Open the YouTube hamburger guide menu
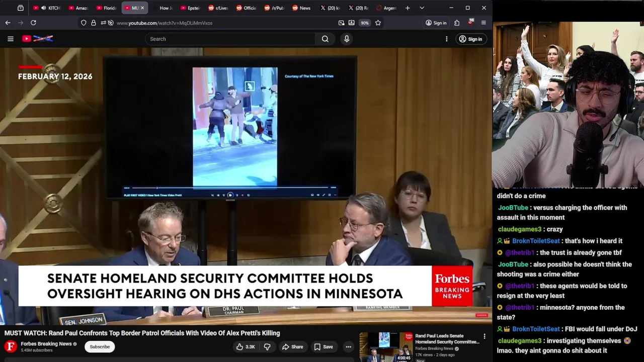 click(x=10, y=39)
